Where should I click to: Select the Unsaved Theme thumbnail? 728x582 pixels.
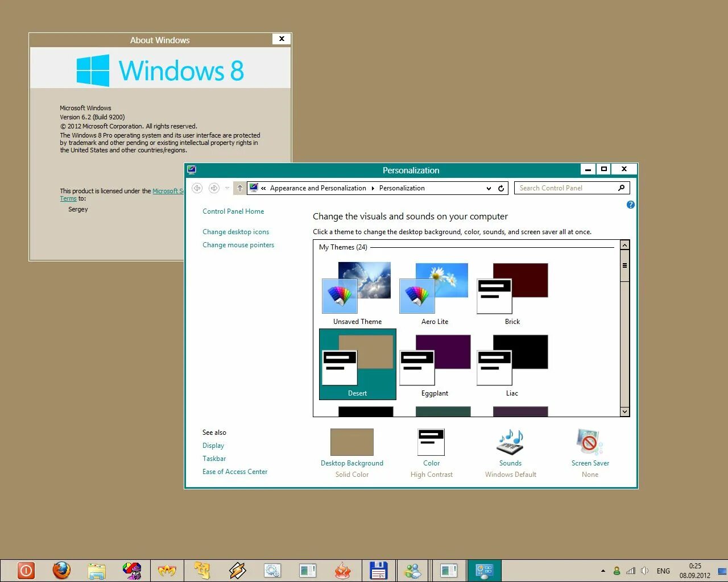pos(357,293)
